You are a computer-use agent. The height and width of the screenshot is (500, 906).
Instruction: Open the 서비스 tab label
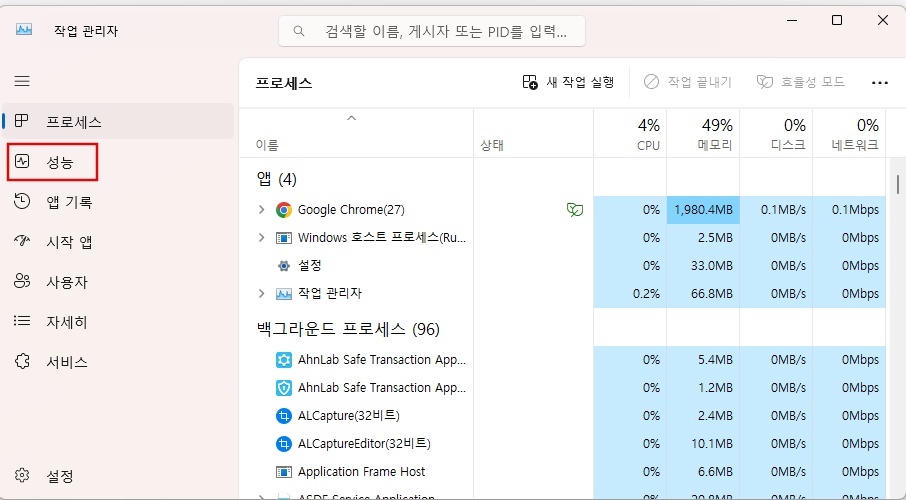coord(67,362)
